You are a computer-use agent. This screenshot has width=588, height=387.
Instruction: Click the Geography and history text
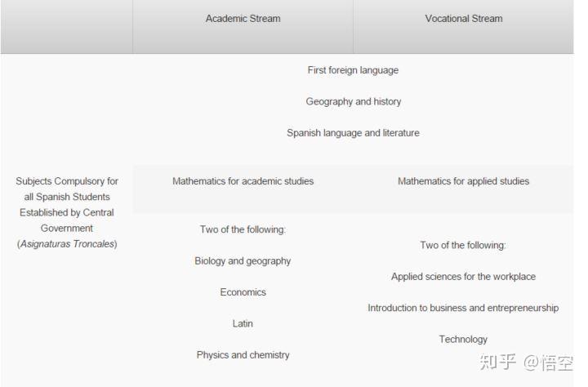353,102
